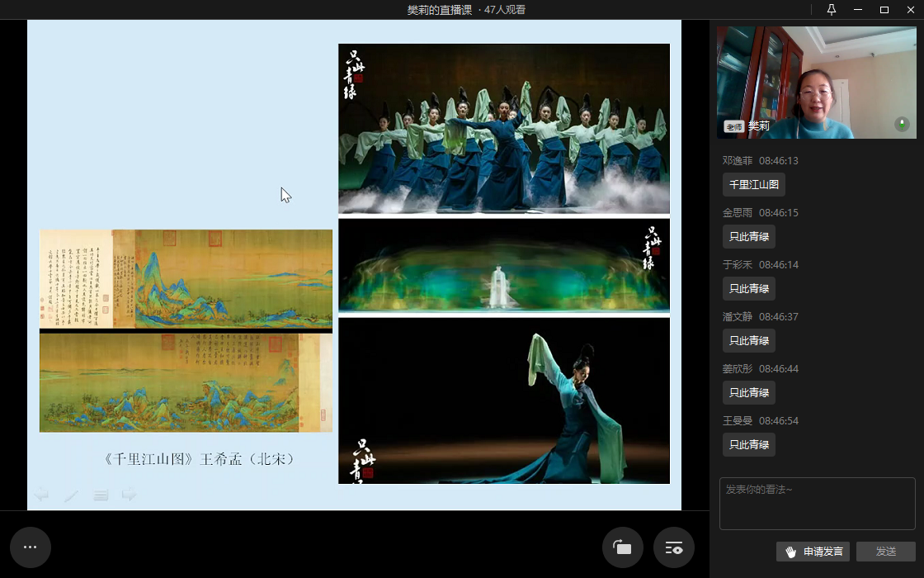The image size is (924, 578).
Task: Maximize the livestream window
Action: coord(884,9)
